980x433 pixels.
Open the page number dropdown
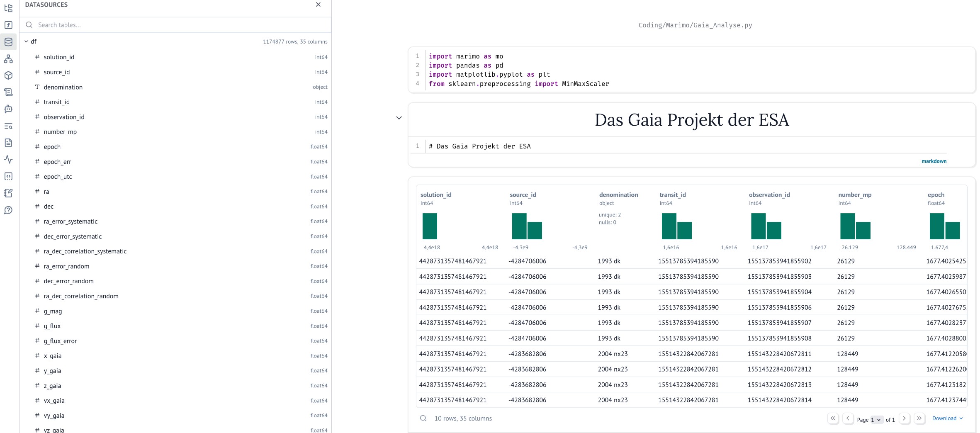[876, 420]
